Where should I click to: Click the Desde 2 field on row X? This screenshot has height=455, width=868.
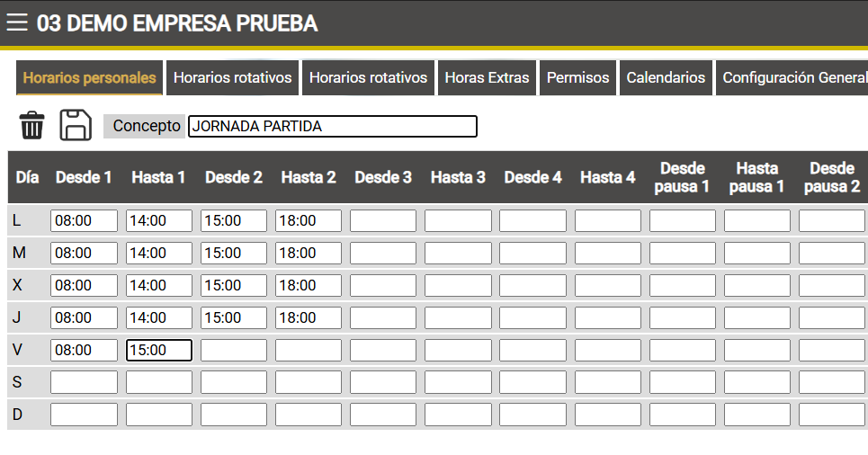pyautogui.click(x=234, y=286)
